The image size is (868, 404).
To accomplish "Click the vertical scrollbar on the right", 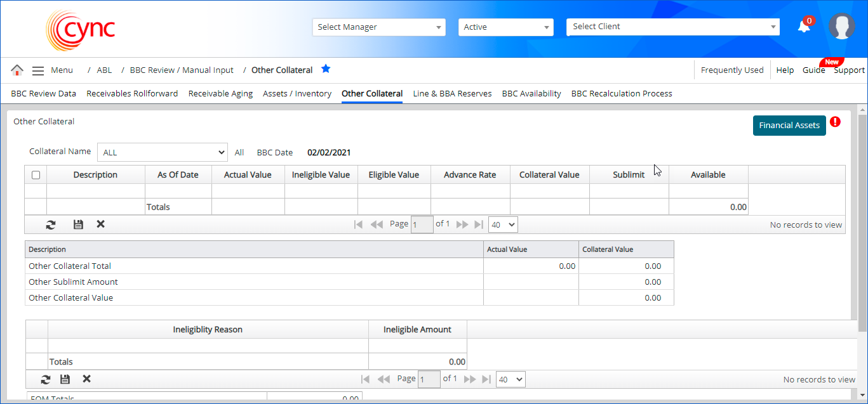I will click(862, 222).
